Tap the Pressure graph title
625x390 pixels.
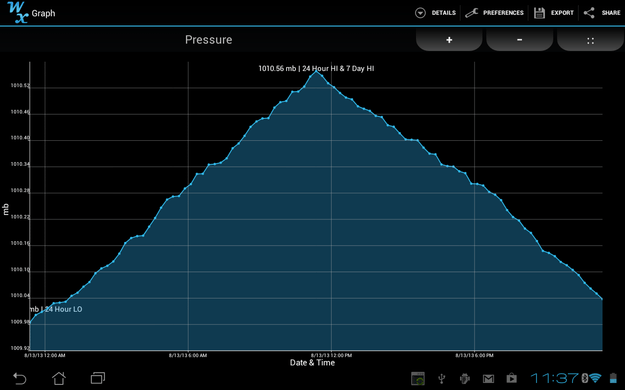[x=208, y=40]
